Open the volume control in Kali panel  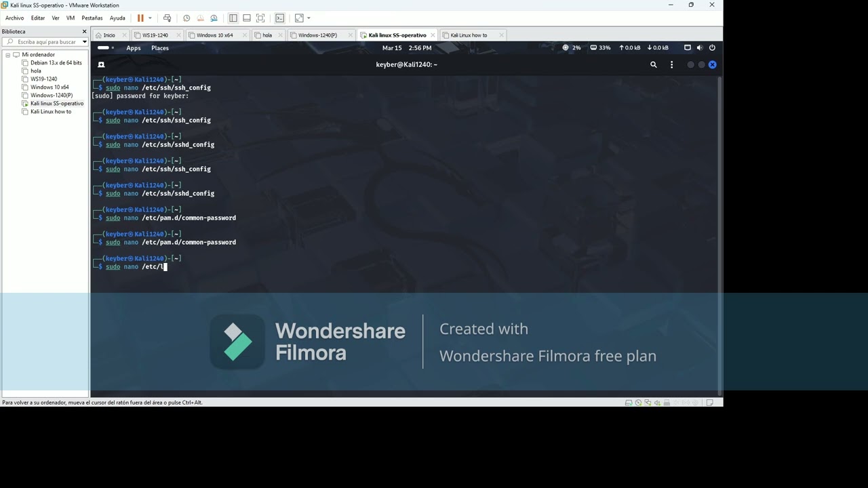pyautogui.click(x=700, y=48)
